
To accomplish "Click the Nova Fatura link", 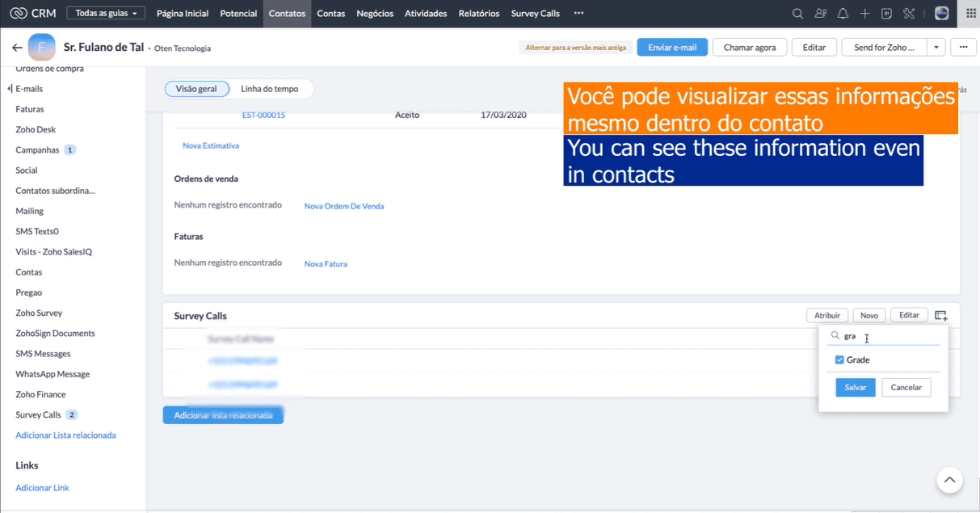I will (x=326, y=264).
